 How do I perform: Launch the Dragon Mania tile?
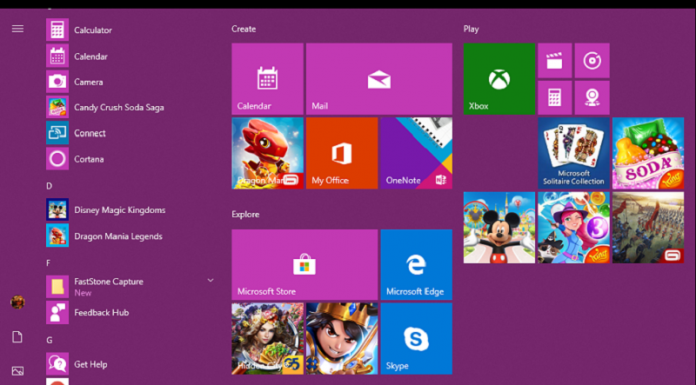267,153
